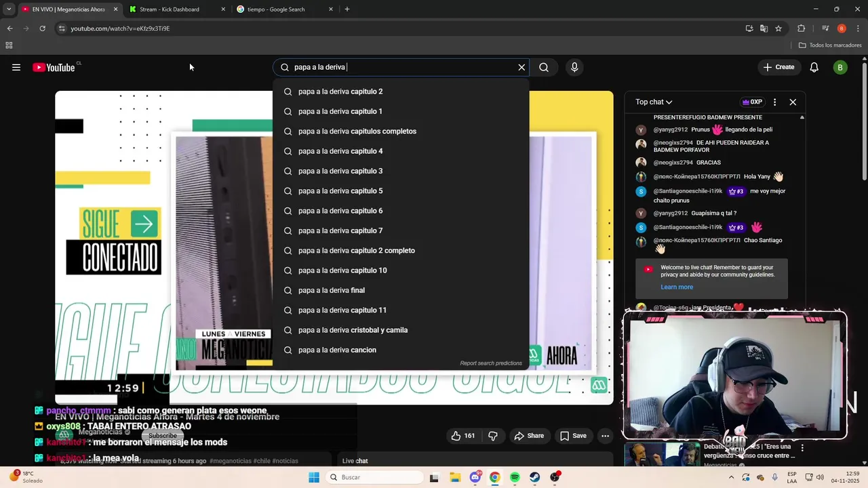Open more actions ellipsis under video
Viewport: 868px width, 488px height.
click(605, 436)
